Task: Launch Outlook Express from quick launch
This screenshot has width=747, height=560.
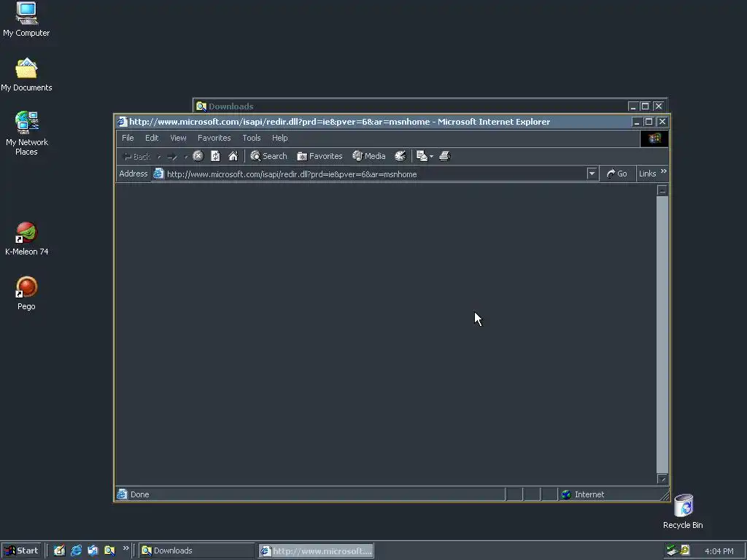Action: click(x=93, y=551)
